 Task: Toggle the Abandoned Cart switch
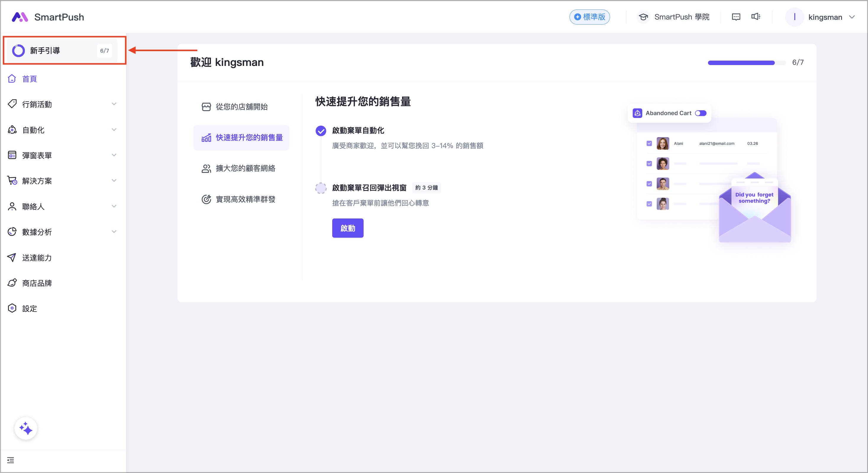701,113
